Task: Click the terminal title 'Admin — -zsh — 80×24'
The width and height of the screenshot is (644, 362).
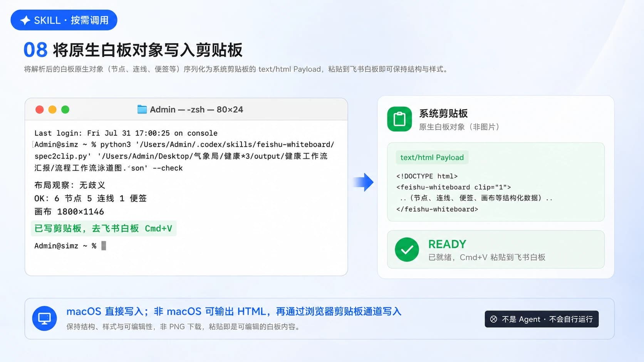Action: 196,110
